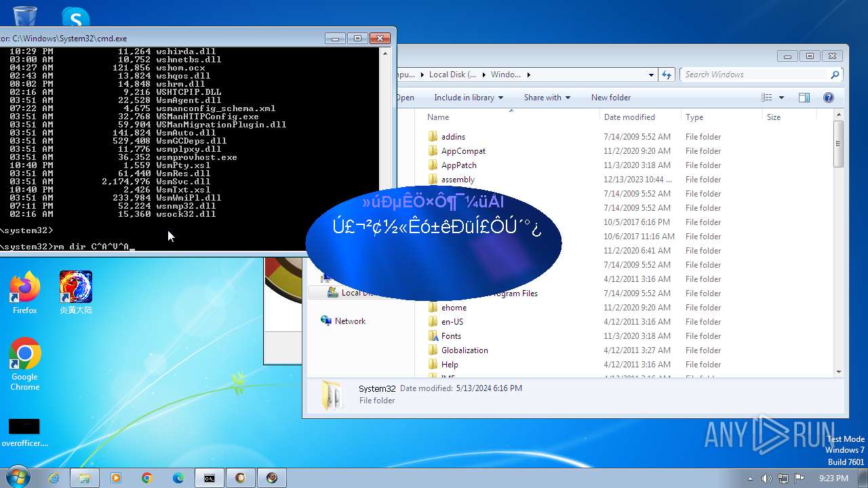Open Windows Media Player from the taskbar
The height and width of the screenshot is (488, 868).
click(115, 478)
